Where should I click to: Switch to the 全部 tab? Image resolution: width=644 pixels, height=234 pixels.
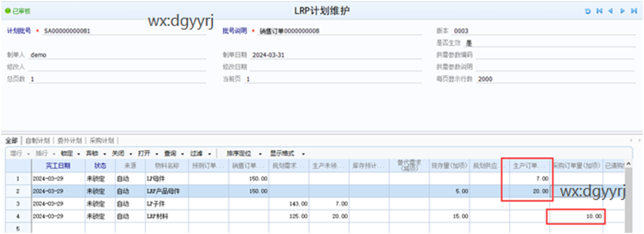[x=12, y=141]
